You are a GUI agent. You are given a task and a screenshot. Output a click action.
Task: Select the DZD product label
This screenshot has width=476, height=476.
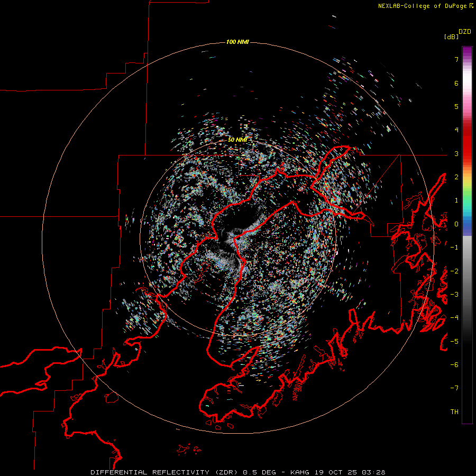pyautogui.click(x=465, y=32)
